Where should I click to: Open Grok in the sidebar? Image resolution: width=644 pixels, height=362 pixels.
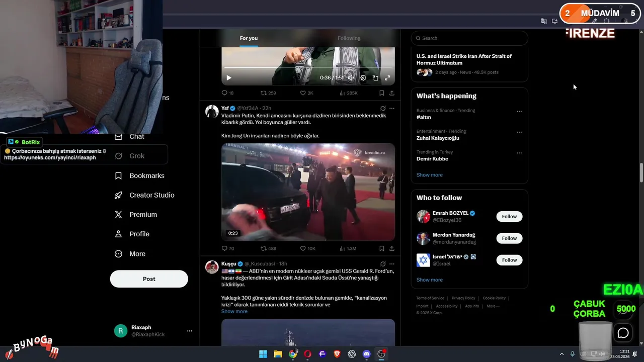(130, 156)
